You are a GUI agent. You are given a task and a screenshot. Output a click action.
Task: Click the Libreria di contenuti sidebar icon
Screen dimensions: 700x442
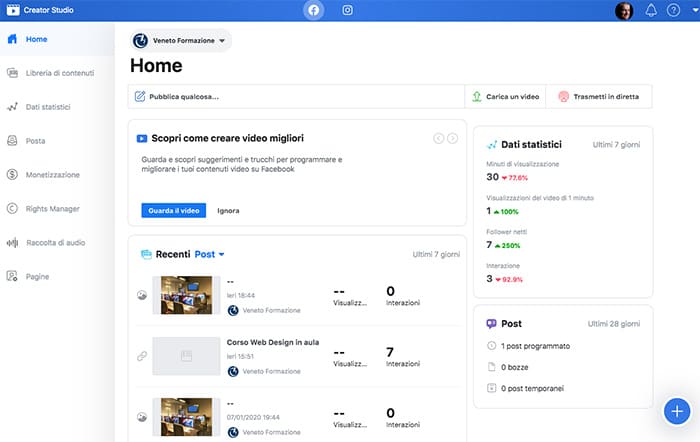[x=12, y=73]
